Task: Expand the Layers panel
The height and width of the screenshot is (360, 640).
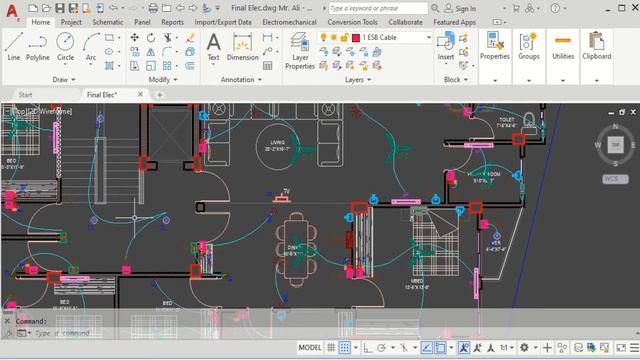Action: click(x=358, y=80)
